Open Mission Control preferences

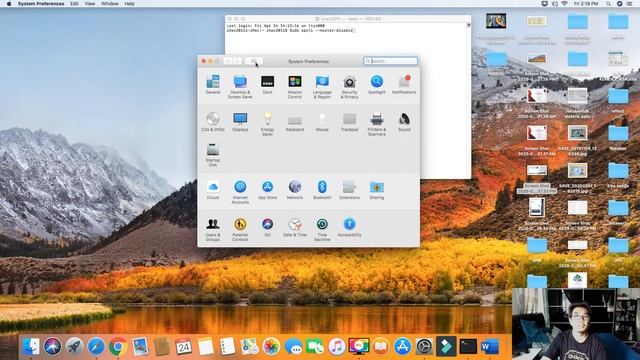[295, 87]
